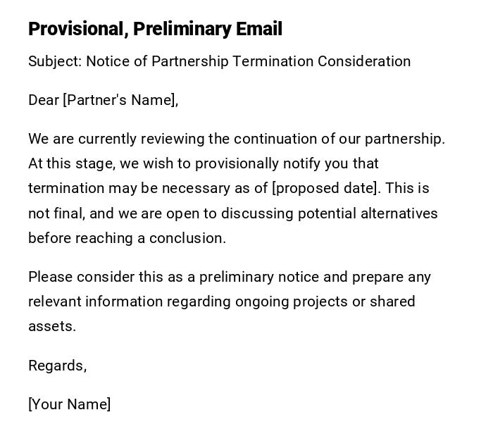Image resolution: width=493 pixels, height=448 pixels.
Task: Click the "Provisional, Preliminary Email" heading
Action: (155, 29)
